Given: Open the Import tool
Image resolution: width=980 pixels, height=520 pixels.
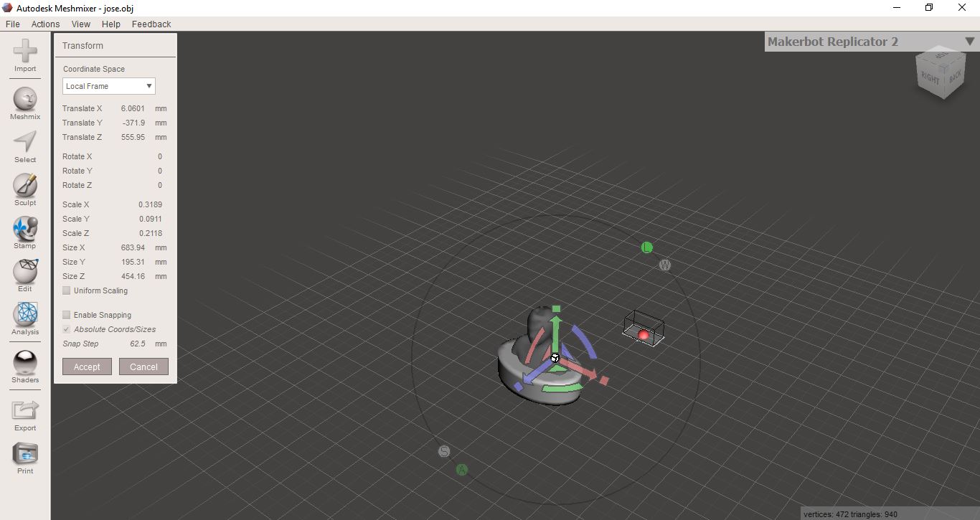Looking at the screenshot, I should pyautogui.click(x=25, y=56).
